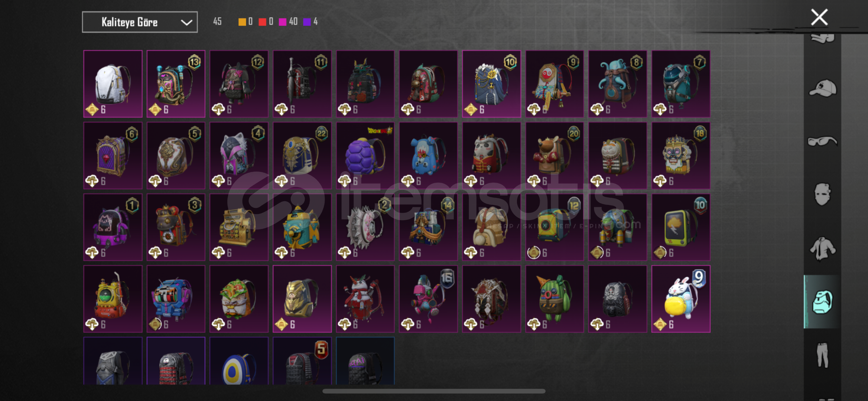Click the horizontal scrollbar at the bottom

click(434, 391)
